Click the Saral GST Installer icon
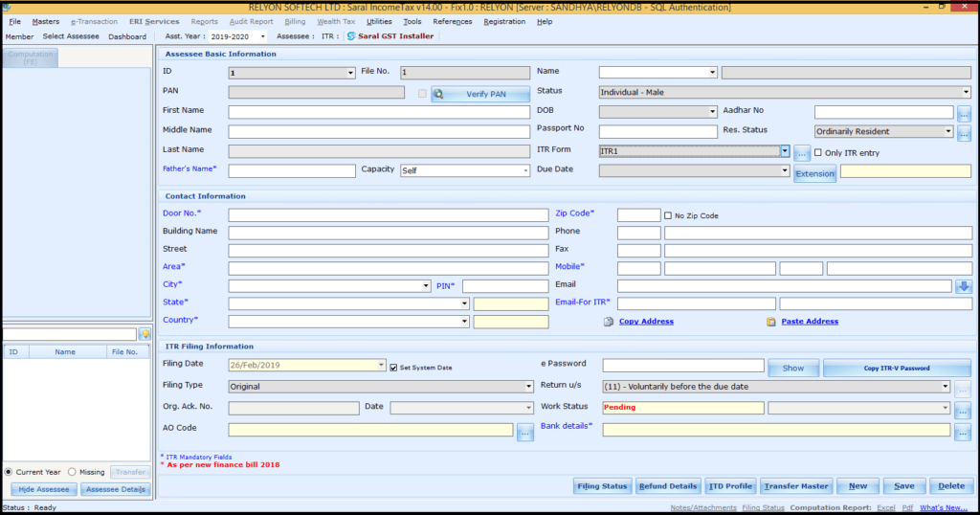The image size is (980, 515). coord(351,36)
